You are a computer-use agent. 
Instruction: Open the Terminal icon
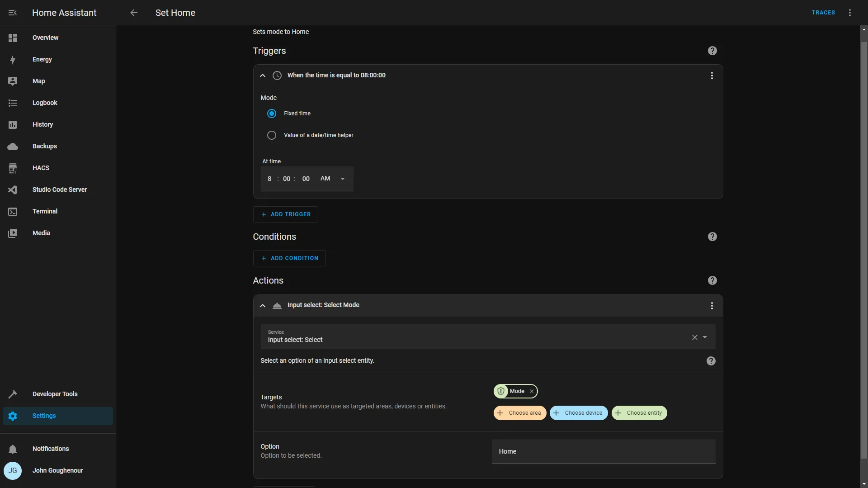click(13, 212)
